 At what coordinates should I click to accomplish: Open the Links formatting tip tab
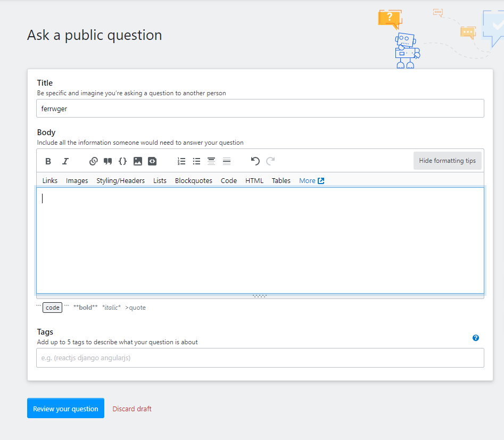[50, 180]
